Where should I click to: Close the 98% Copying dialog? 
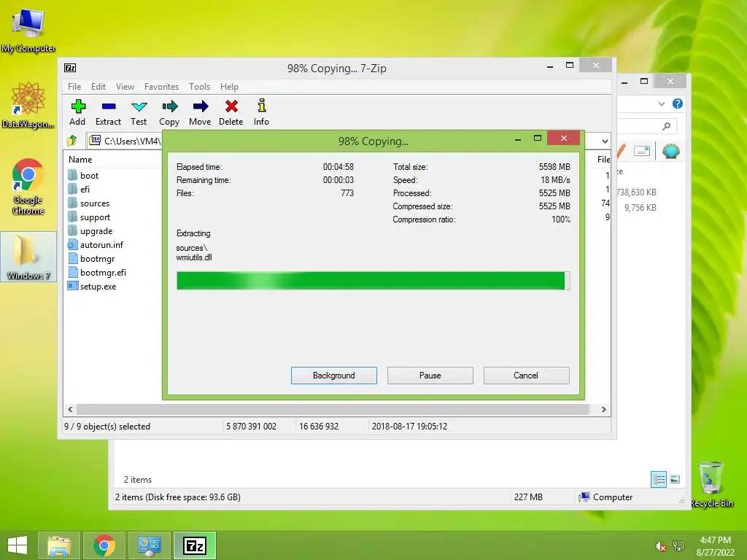pyautogui.click(x=564, y=138)
